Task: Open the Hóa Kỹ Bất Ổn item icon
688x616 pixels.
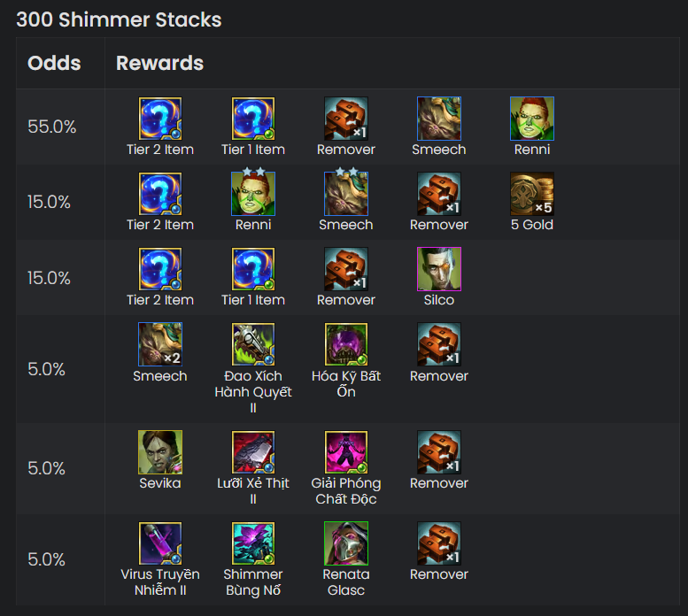Action: 345,344
